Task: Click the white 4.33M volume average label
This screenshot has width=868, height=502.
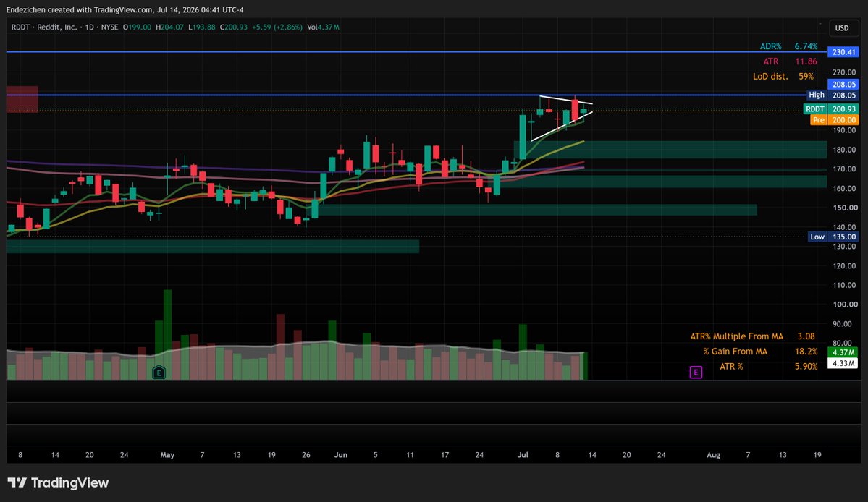Action: point(843,363)
